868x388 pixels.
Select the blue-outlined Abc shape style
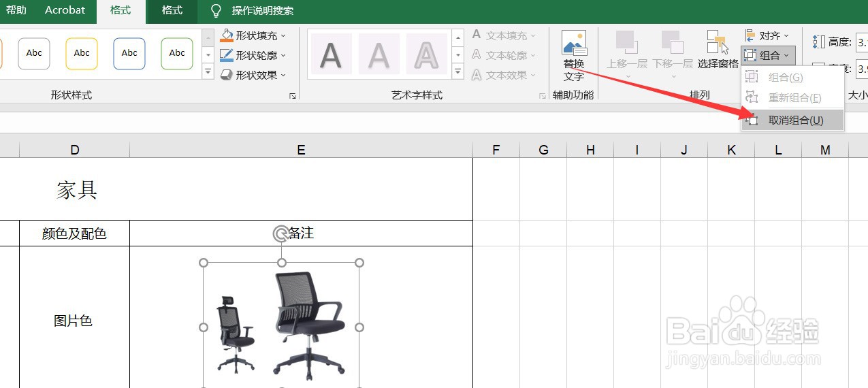pyautogui.click(x=129, y=53)
